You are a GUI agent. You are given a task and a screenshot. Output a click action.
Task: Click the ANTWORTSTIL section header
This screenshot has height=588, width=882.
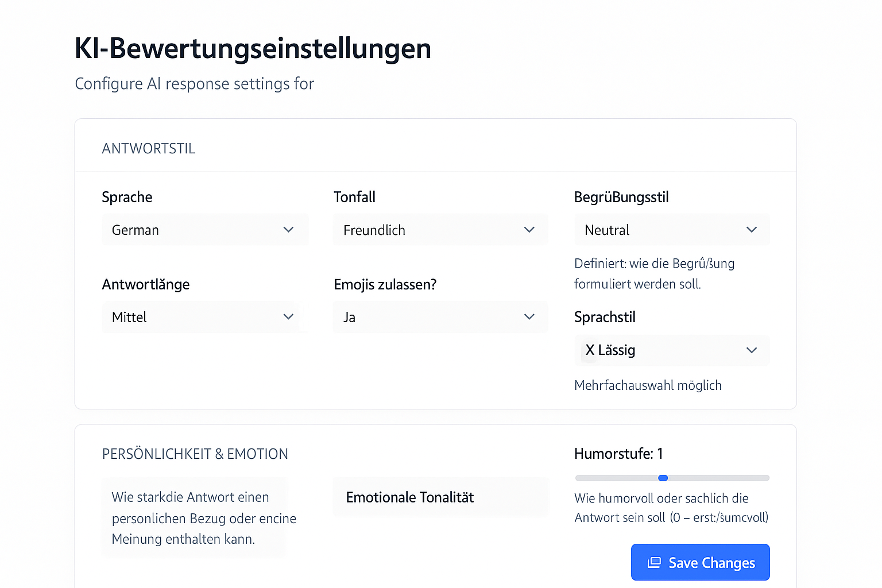click(x=149, y=149)
